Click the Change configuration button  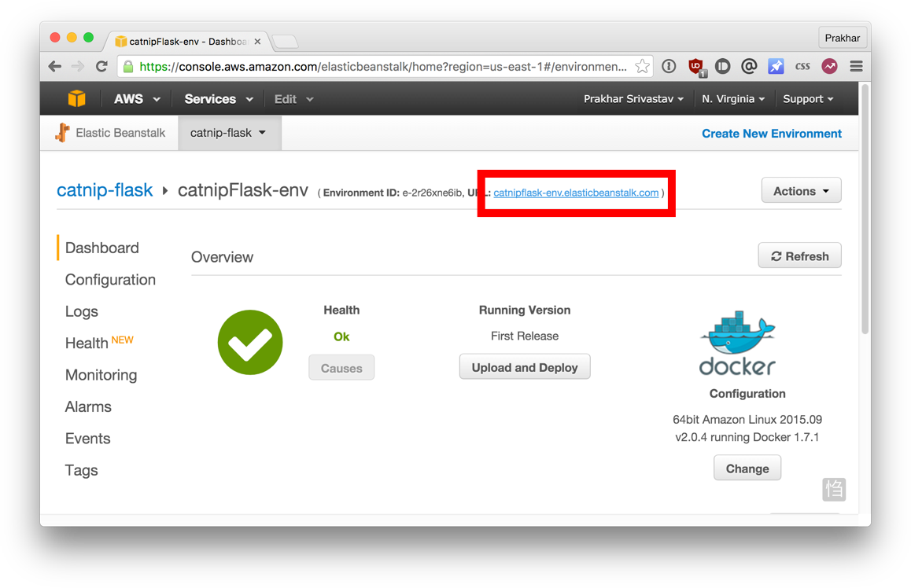pyautogui.click(x=747, y=469)
